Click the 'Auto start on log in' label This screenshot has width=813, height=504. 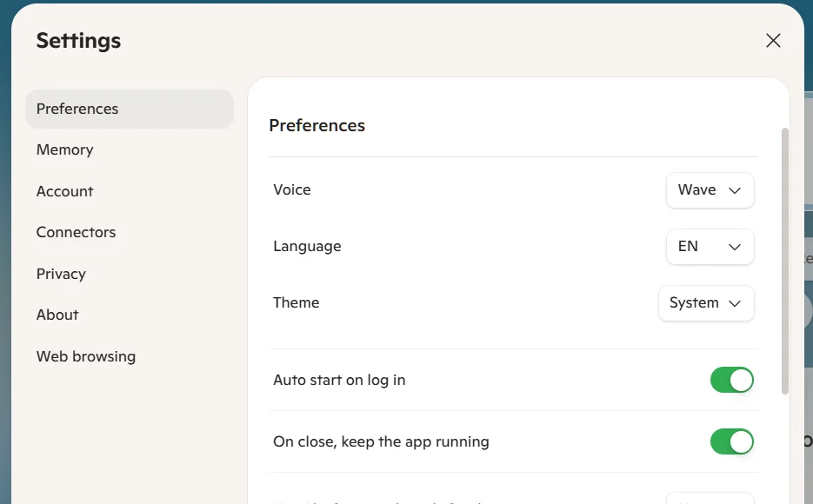point(339,381)
